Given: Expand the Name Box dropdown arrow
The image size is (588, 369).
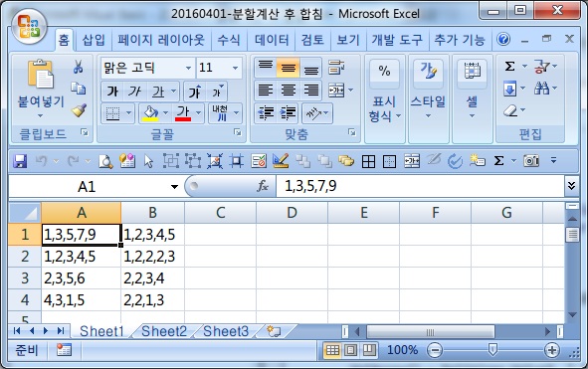Looking at the screenshot, I should [174, 186].
